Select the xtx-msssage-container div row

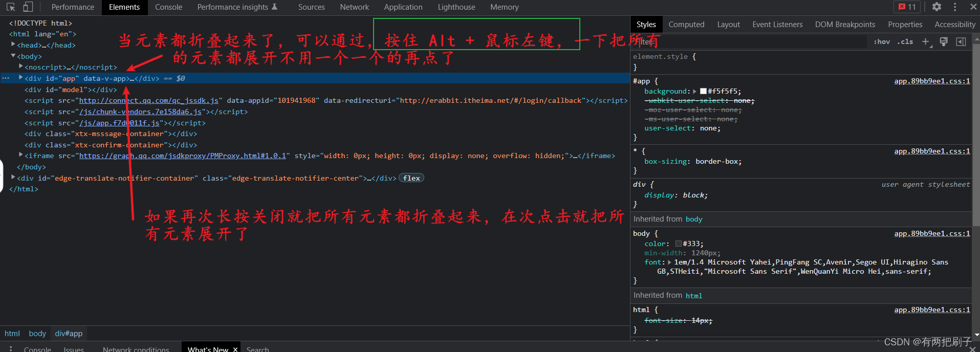click(x=111, y=134)
